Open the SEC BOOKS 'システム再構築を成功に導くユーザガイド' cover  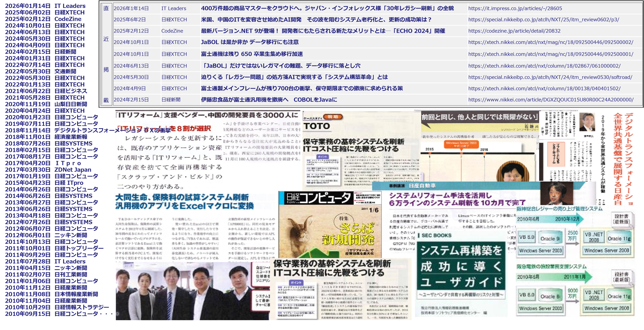(461, 274)
